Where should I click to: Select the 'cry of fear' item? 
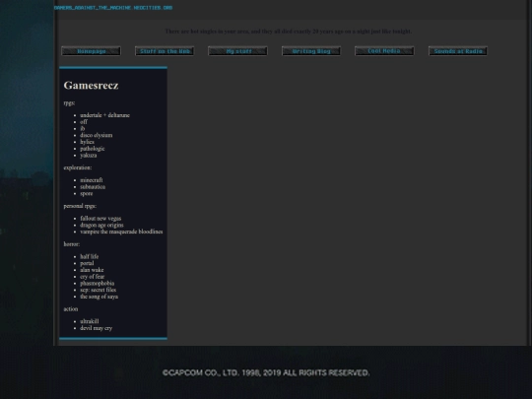(x=93, y=277)
